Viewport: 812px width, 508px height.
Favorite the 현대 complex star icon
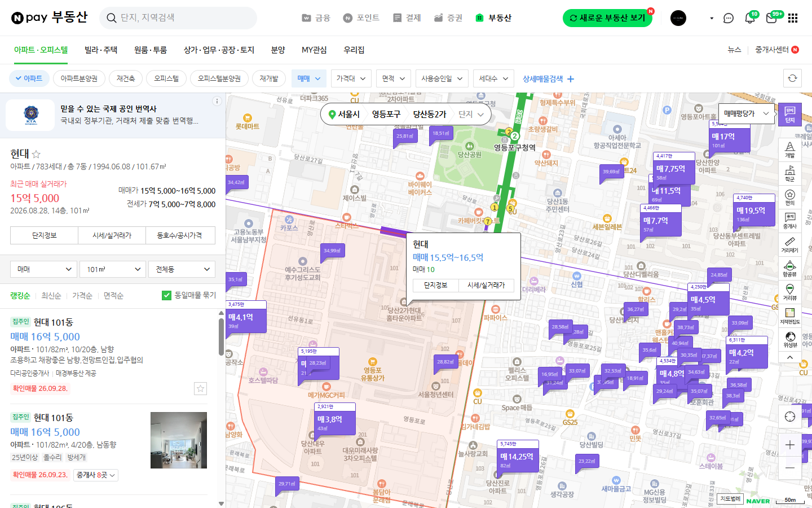pyautogui.click(x=36, y=154)
